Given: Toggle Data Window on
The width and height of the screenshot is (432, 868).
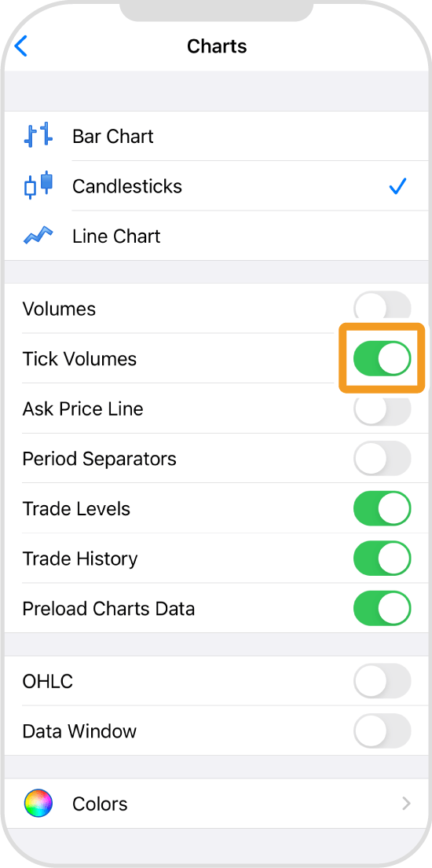Looking at the screenshot, I should pyautogui.click(x=383, y=731).
